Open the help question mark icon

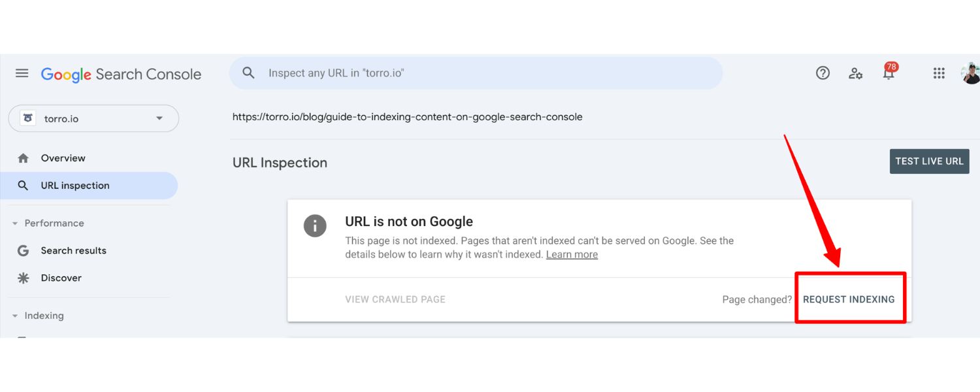(x=823, y=73)
